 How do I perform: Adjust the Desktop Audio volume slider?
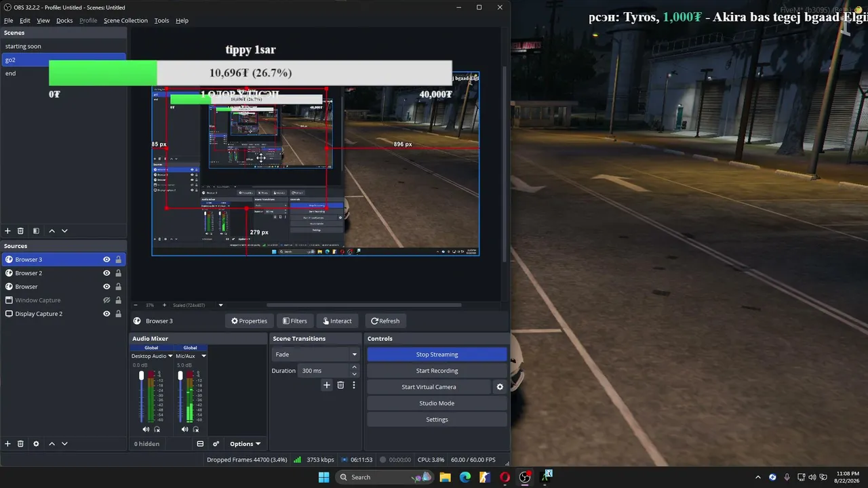coord(142,376)
